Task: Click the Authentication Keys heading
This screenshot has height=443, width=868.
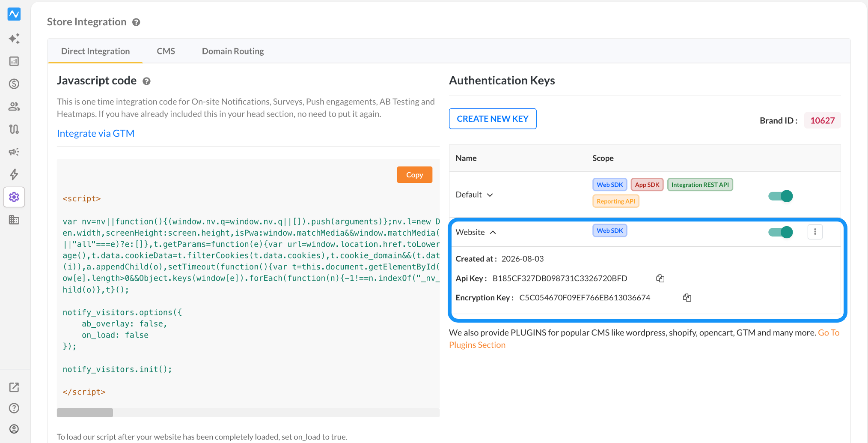Action: pyautogui.click(x=502, y=81)
